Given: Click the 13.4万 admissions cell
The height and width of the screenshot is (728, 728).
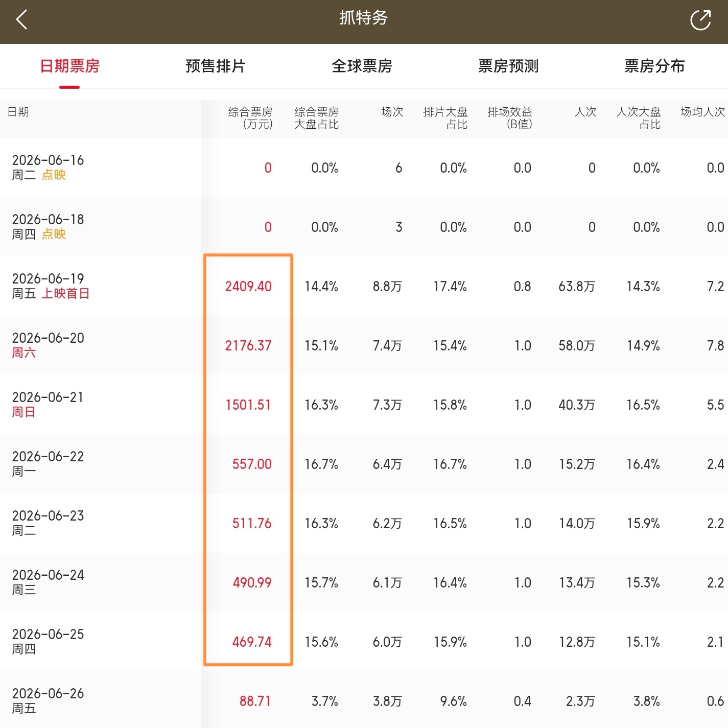Looking at the screenshot, I should [577, 582].
